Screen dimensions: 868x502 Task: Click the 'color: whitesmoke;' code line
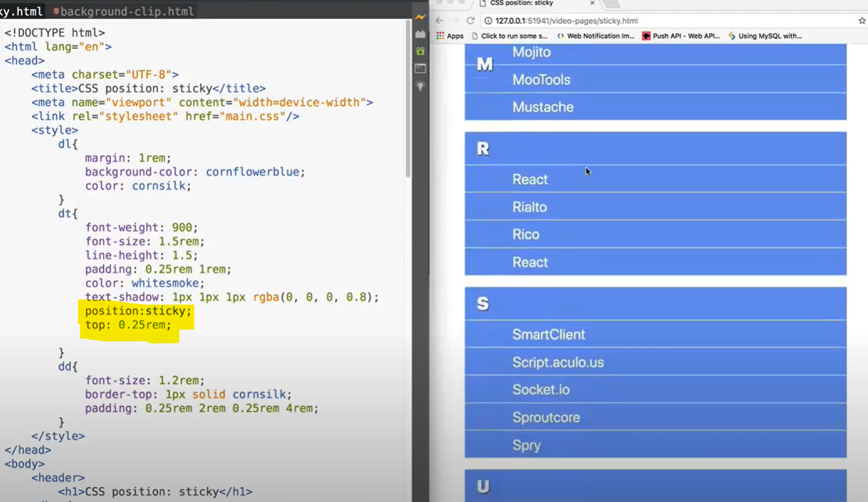pyautogui.click(x=145, y=283)
